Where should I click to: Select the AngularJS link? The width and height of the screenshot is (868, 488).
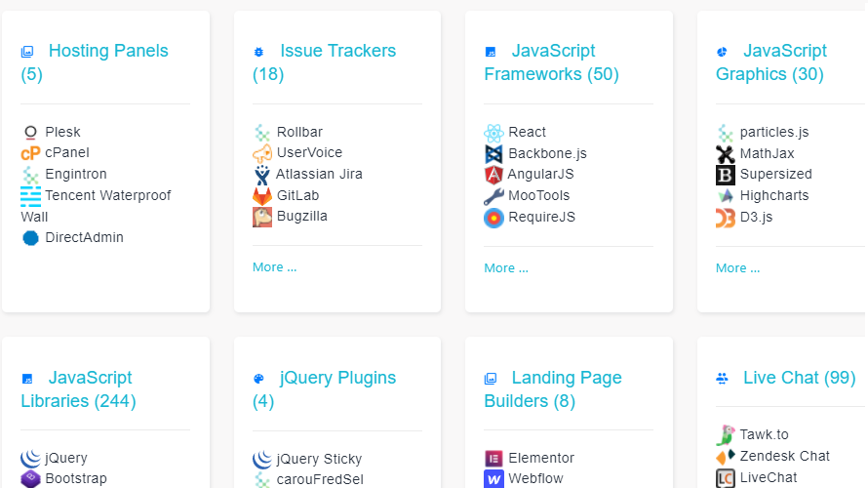point(541,174)
